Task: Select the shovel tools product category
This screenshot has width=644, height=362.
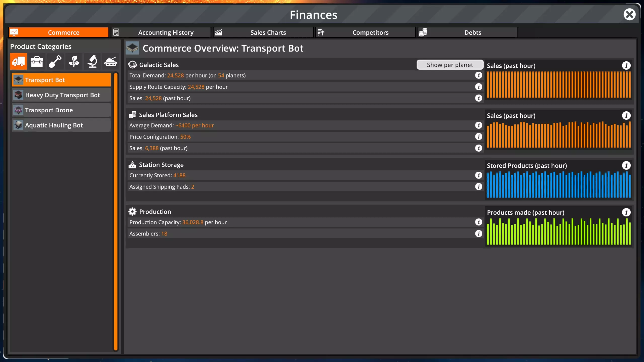Action: click(x=55, y=61)
